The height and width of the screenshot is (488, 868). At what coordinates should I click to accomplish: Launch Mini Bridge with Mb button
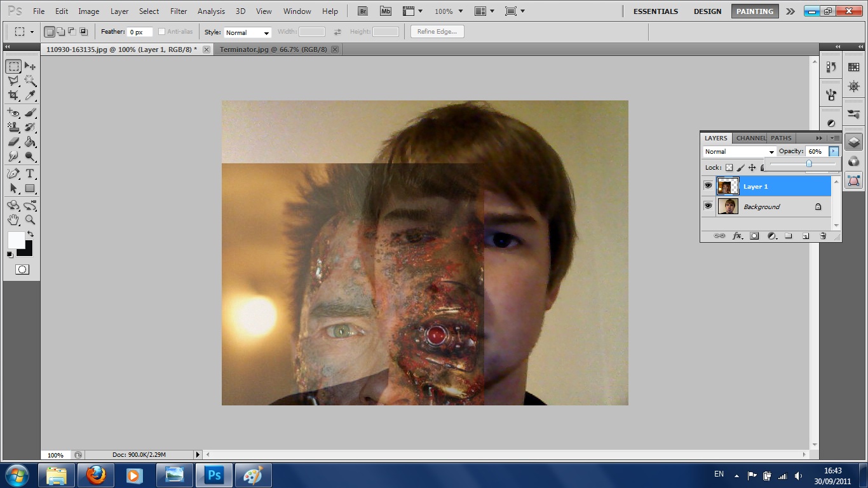[x=385, y=11]
